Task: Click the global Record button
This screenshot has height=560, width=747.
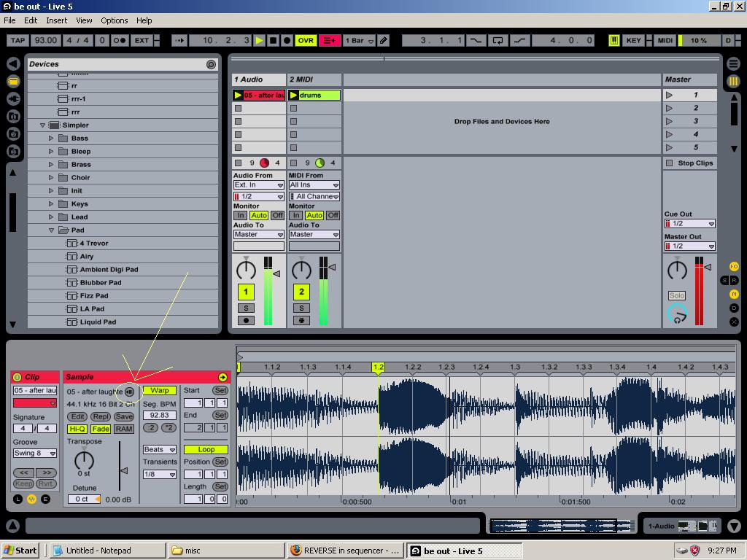Action: (287, 41)
